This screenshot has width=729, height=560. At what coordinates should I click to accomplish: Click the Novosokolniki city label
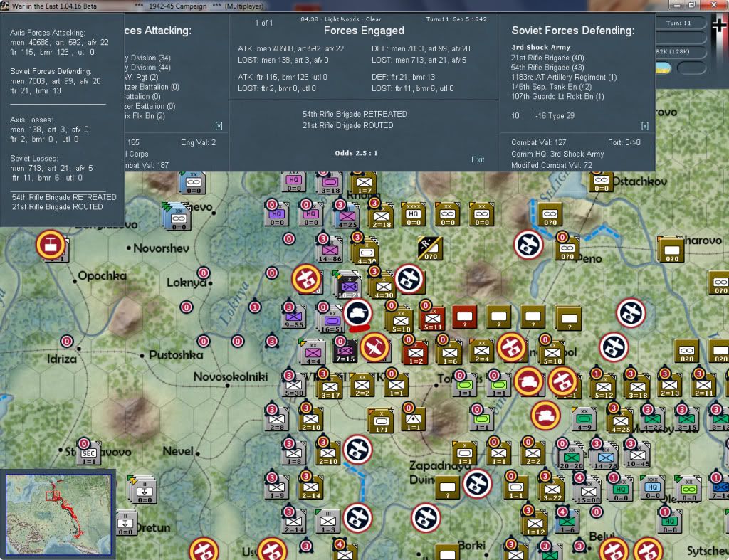coord(231,377)
